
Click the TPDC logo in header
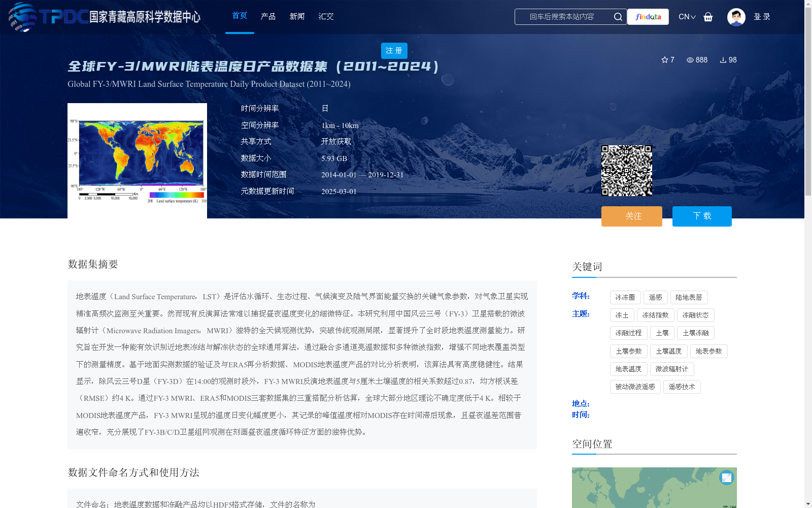(x=105, y=17)
